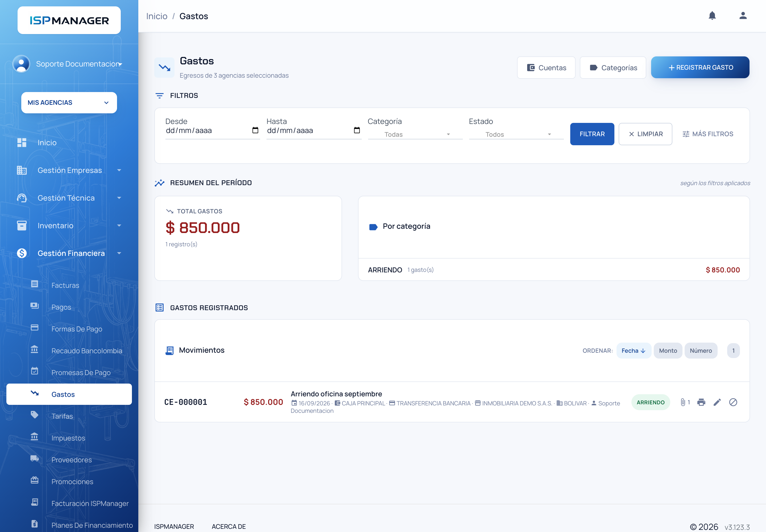
Task: Click the Gastos trending-down header icon
Action: click(x=164, y=68)
